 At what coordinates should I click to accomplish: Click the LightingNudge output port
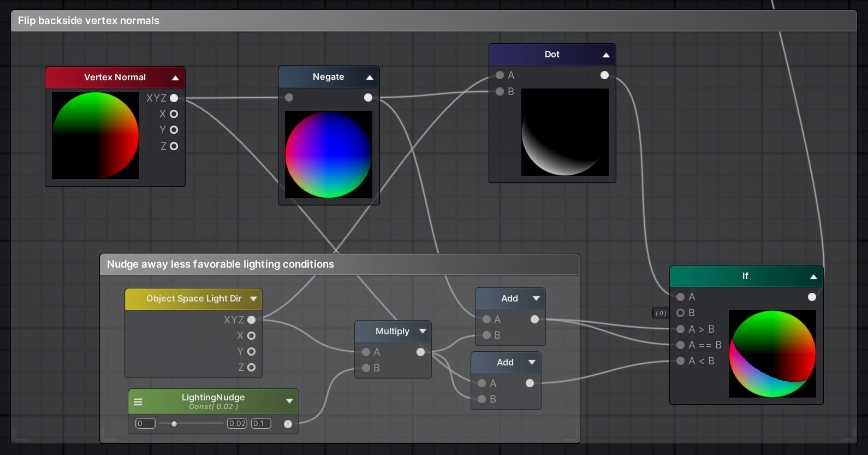tap(288, 424)
